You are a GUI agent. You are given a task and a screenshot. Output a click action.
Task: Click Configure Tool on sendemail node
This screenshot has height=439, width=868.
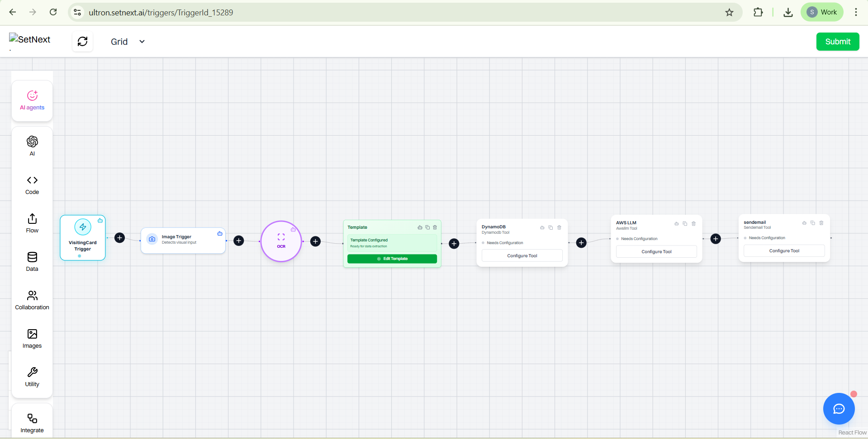(x=784, y=251)
